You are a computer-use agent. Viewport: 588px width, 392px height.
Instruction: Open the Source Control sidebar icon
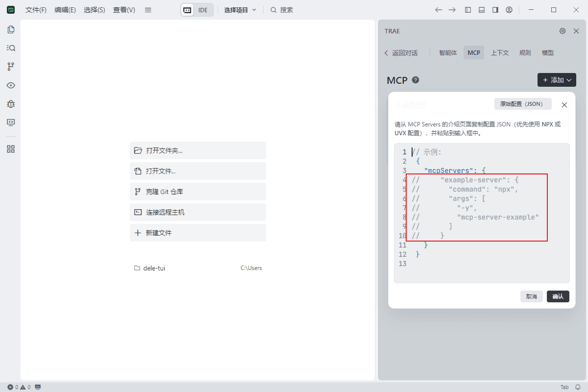pyautogui.click(x=11, y=67)
